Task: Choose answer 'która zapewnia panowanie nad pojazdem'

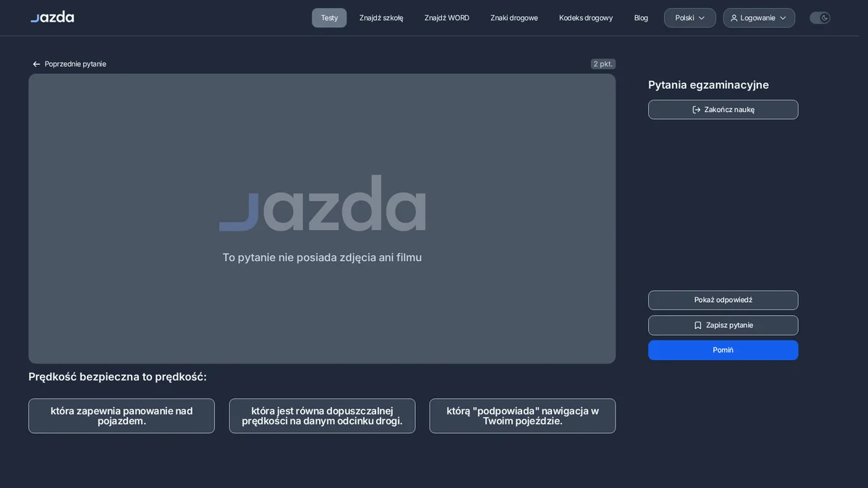Action: [x=122, y=416]
